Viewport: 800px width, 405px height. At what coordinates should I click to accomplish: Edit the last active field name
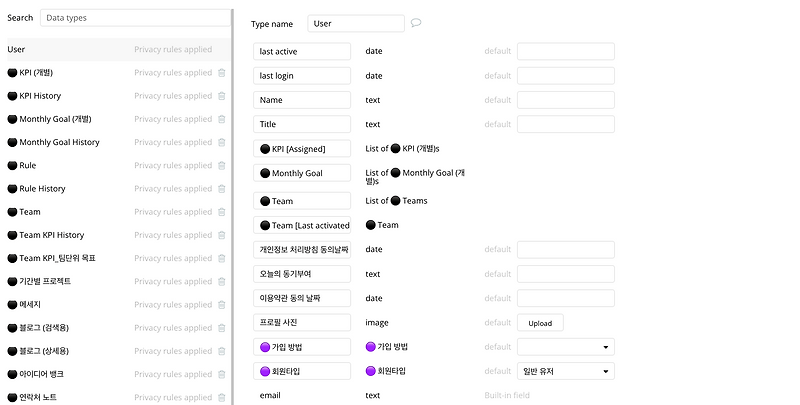(x=302, y=52)
